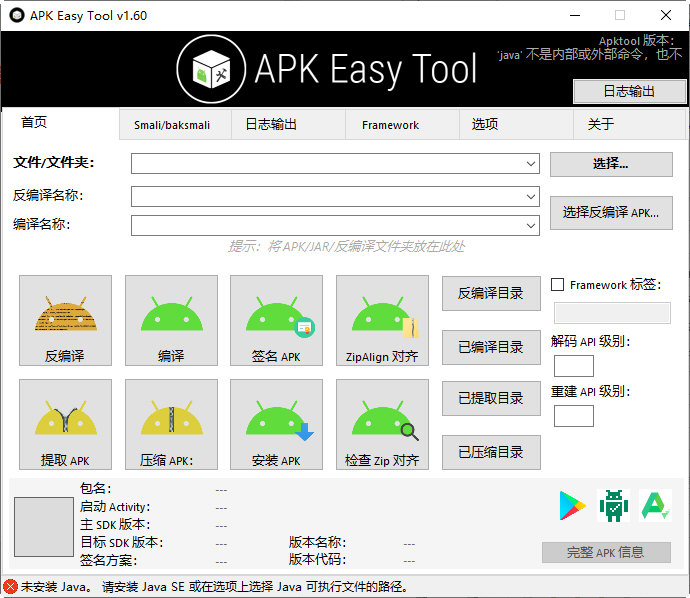This screenshot has width=690, height=598.
Task: Click the 版本代码 label
Action: 317,559
